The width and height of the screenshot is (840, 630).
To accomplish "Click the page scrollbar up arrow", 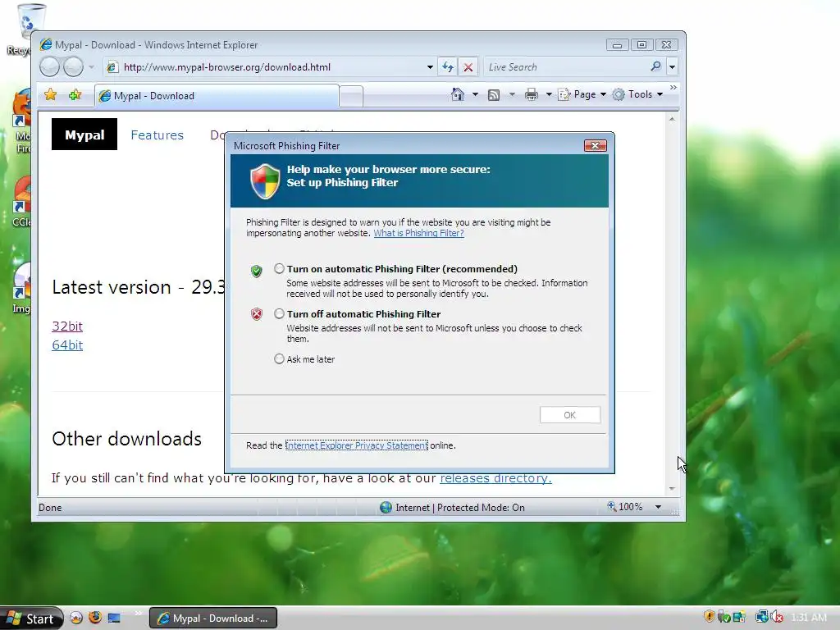I will pyautogui.click(x=672, y=119).
